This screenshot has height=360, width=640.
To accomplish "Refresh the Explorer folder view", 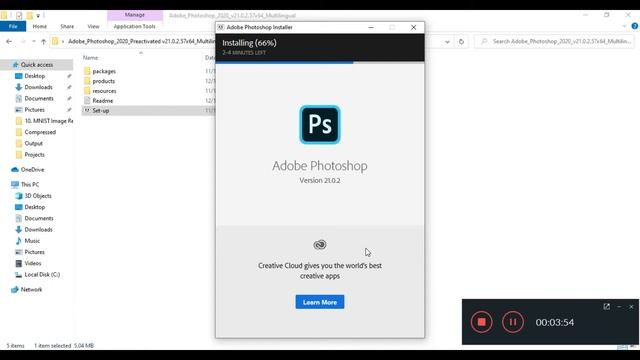I will [461, 41].
